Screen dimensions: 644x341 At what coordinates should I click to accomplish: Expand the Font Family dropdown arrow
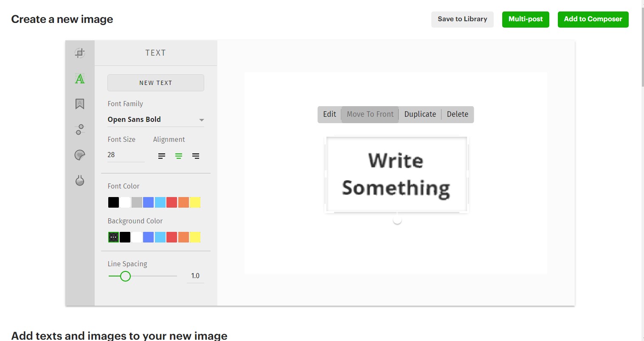point(202,120)
